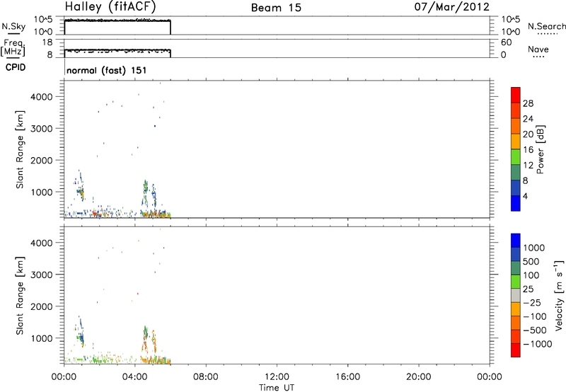Click the date '07/Mar/2012'
566x392 pixels.
pos(452,7)
